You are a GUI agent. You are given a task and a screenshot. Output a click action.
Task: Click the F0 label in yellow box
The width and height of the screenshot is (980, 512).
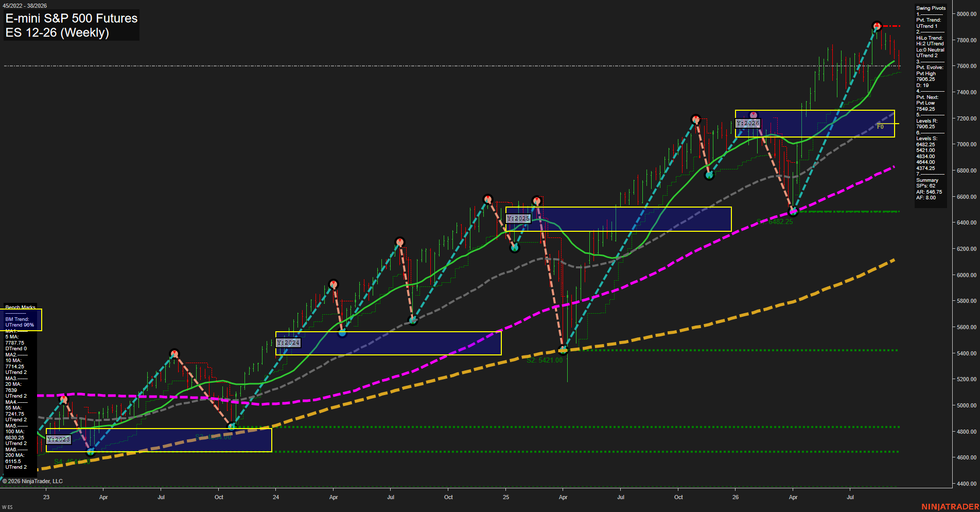(x=880, y=127)
